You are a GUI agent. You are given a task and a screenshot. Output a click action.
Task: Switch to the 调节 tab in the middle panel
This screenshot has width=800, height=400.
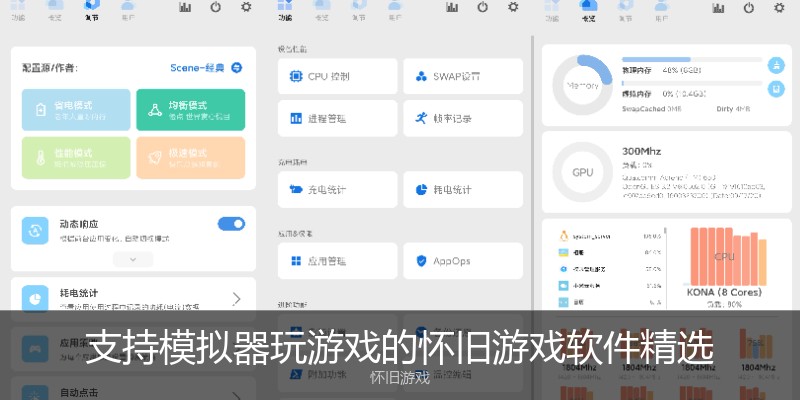tap(359, 10)
